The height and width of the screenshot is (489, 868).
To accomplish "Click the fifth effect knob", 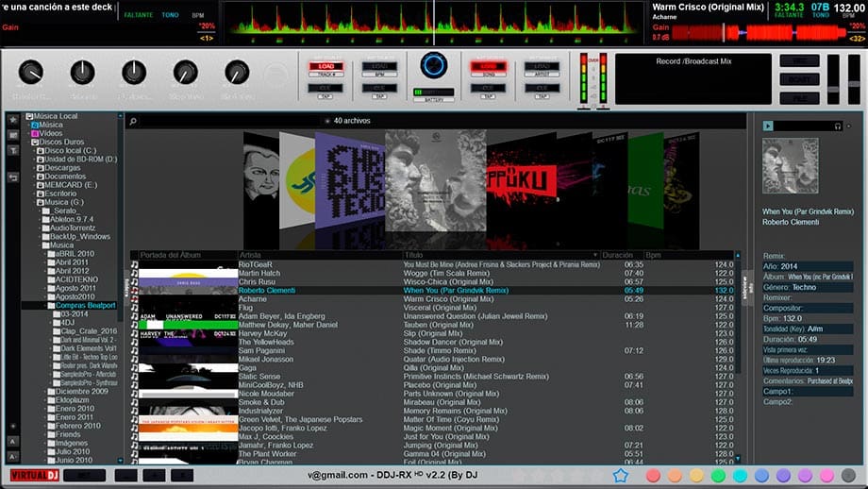I will point(237,72).
